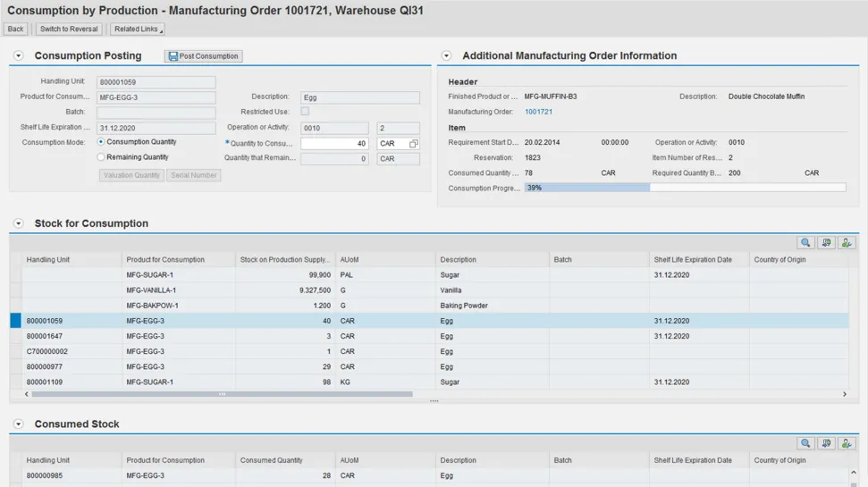Open manufacturing order 1001721 link
This screenshot has height=487, width=868.
[x=538, y=113]
